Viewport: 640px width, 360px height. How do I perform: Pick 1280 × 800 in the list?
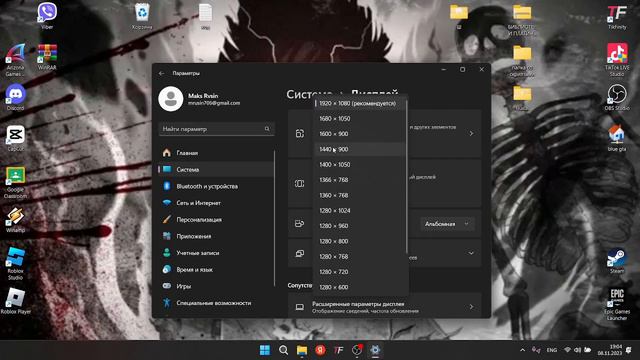pyautogui.click(x=360, y=241)
